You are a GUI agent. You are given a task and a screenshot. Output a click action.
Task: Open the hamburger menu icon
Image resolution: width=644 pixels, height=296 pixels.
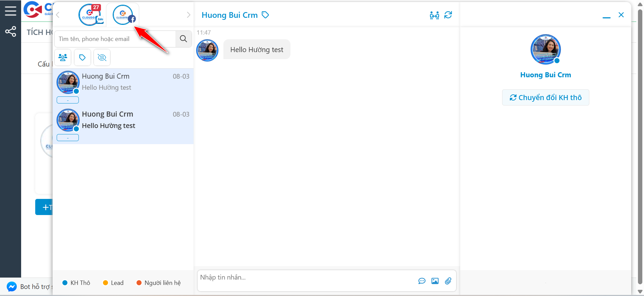pyautogui.click(x=10, y=11)
